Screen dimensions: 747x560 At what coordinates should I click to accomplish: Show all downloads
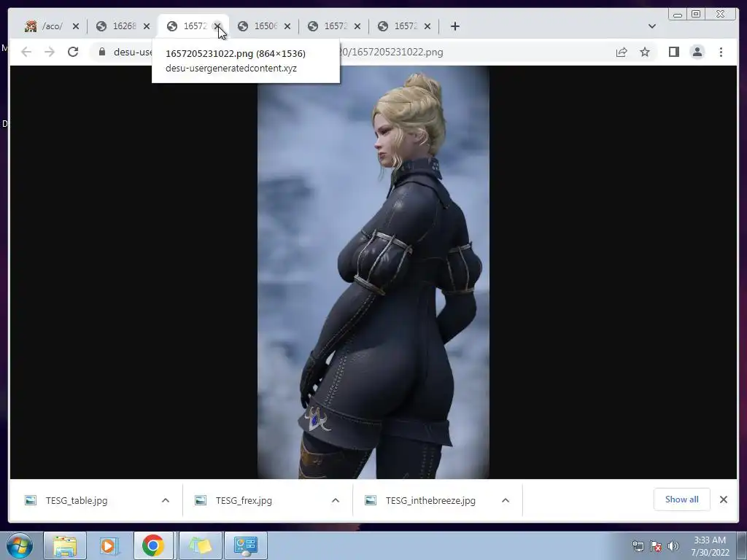tap(682, 499)
